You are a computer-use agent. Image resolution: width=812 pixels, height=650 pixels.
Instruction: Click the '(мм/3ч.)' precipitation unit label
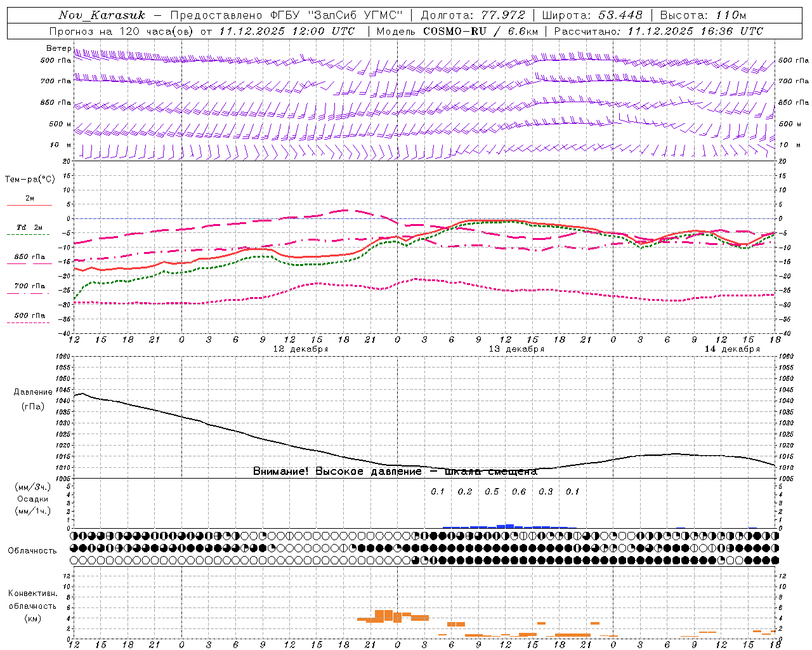[x=32, y=487]
